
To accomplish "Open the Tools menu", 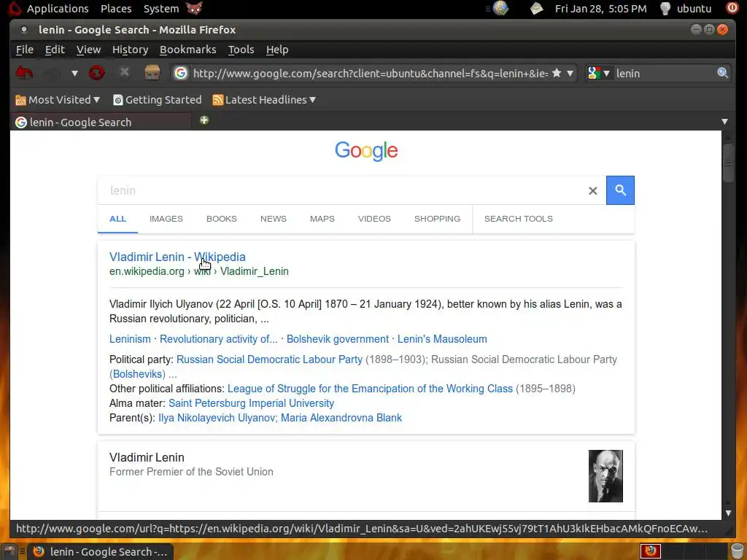I will pyautogui.click(x=241, y=50).
